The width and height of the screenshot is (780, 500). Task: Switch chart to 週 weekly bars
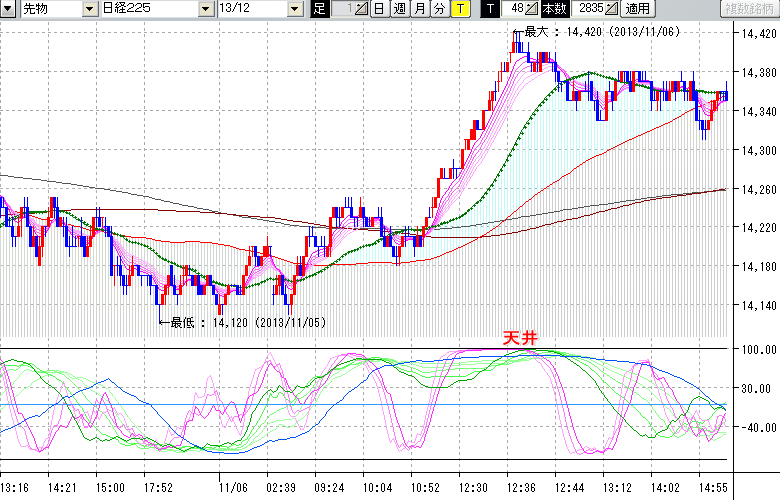399,9
